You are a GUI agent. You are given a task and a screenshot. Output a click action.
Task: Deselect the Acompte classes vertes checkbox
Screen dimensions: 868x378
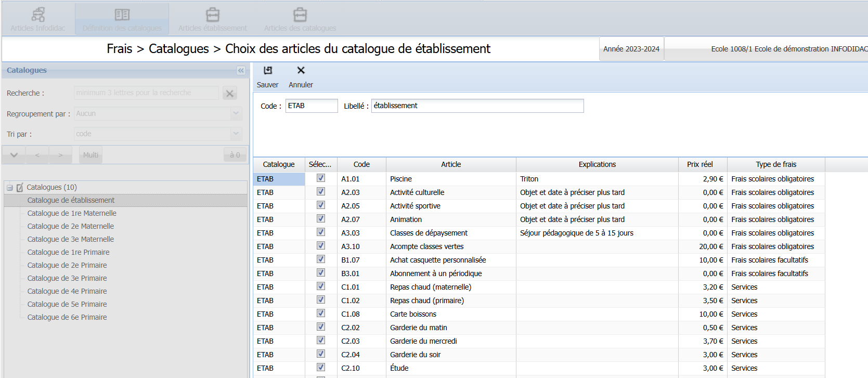321,245
